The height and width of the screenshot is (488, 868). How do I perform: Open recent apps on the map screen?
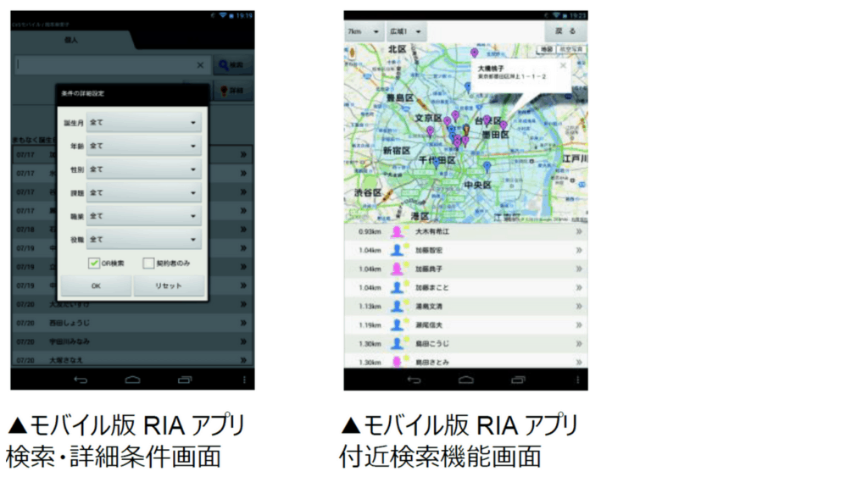(x=518, y=380)
